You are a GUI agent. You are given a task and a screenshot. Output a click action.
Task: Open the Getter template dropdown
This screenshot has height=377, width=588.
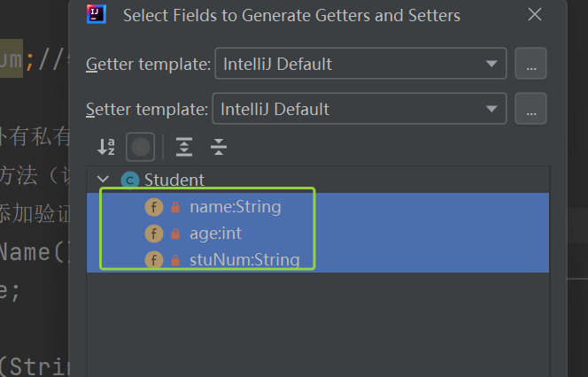coord(360,64)
